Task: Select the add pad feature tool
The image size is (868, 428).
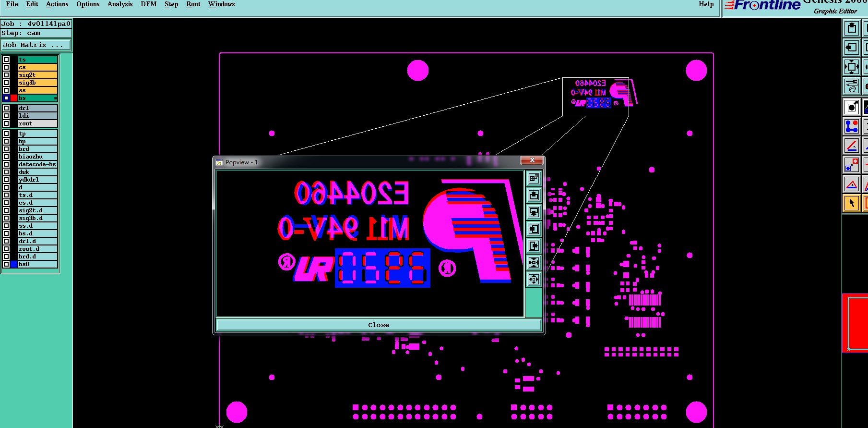Action: coord(852,107)
